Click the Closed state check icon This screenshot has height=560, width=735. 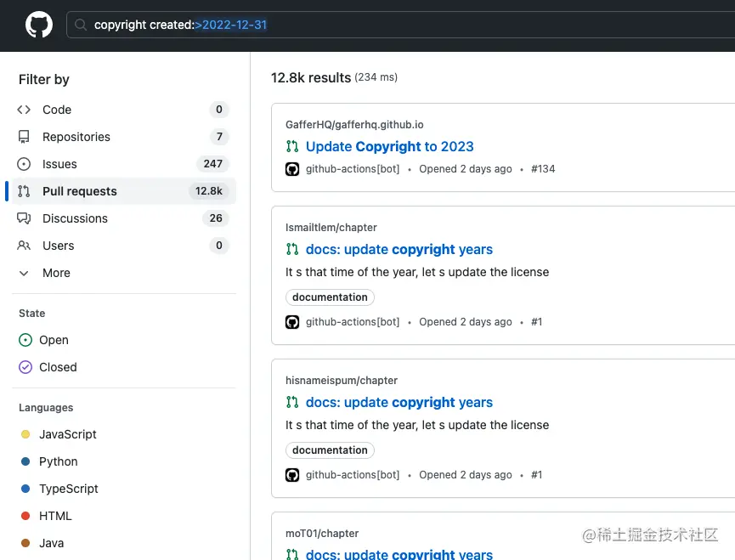coord(25,367)
